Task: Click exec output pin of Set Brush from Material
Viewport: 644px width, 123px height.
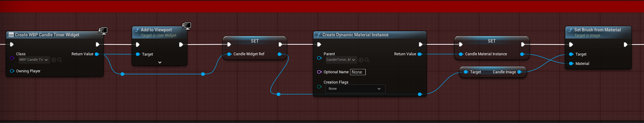Action: (625, 45)
